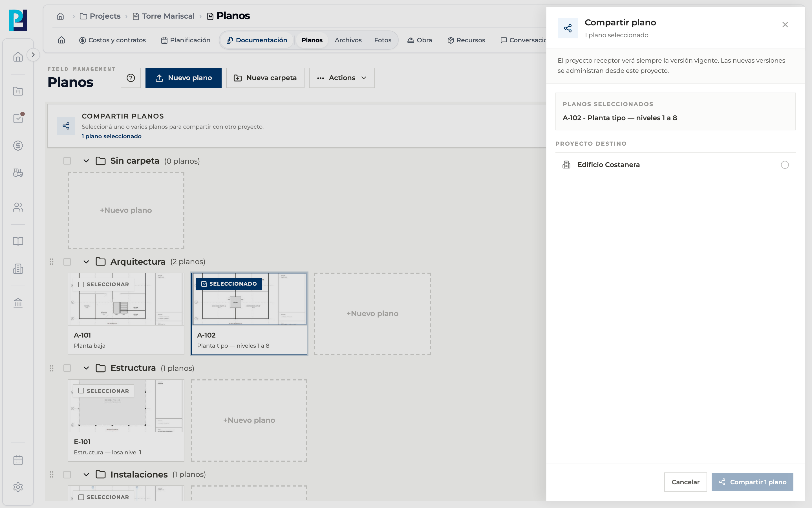The image size is (812, 508).
Task: Click the Nuevo plano button
Action: [x=184, y=78]
